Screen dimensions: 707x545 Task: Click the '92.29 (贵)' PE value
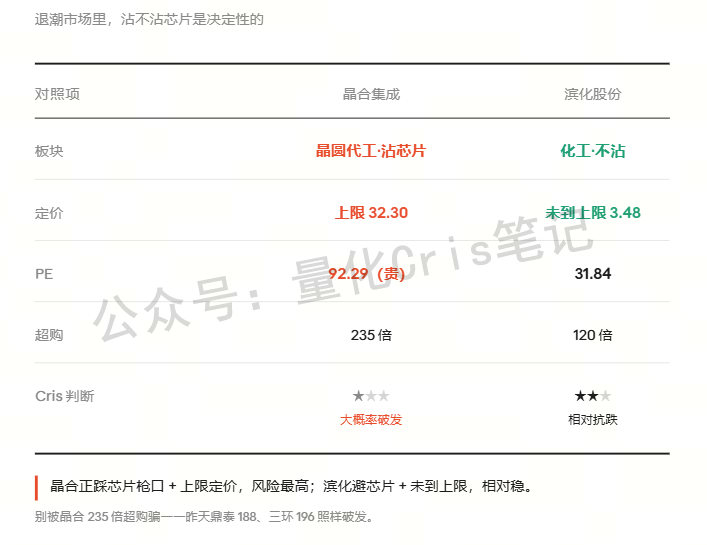[x=366, y=274]
